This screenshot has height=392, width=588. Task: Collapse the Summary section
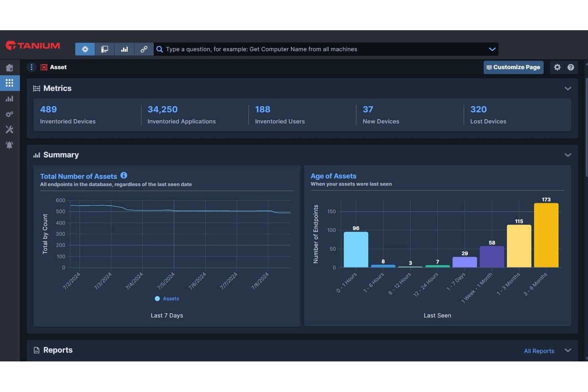click(568, 155)
